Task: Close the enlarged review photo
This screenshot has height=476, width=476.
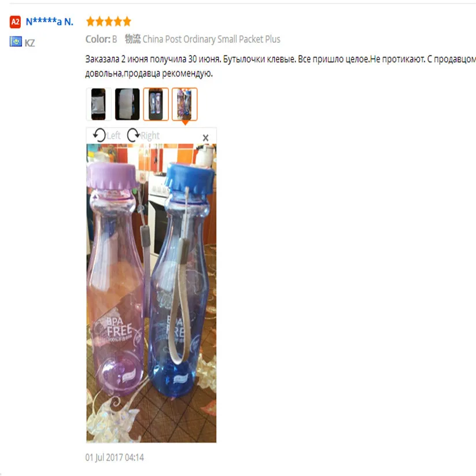Action: pyautogui.click(x=205, y=138)
